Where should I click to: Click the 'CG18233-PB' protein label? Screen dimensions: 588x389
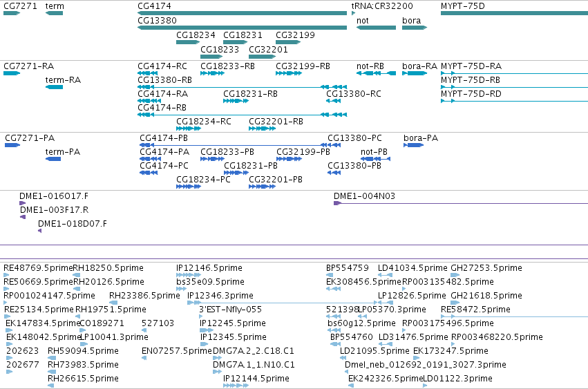227,152
